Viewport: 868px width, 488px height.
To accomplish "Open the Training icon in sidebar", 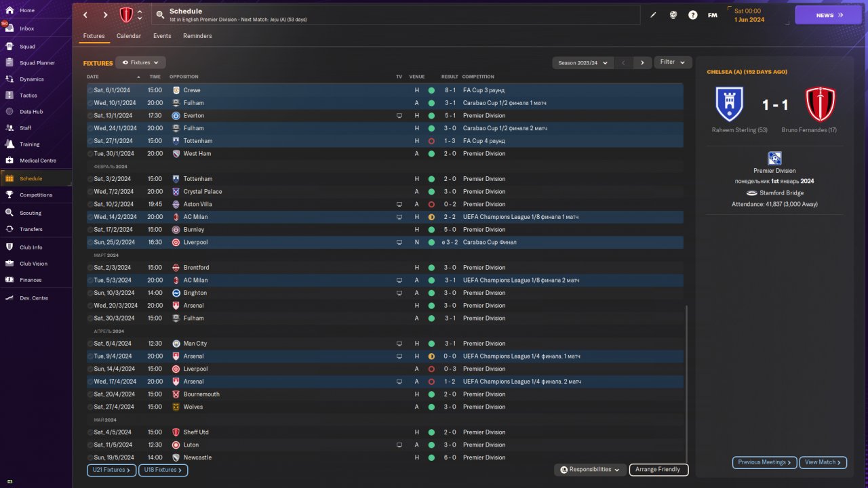I will click(9, 144).
